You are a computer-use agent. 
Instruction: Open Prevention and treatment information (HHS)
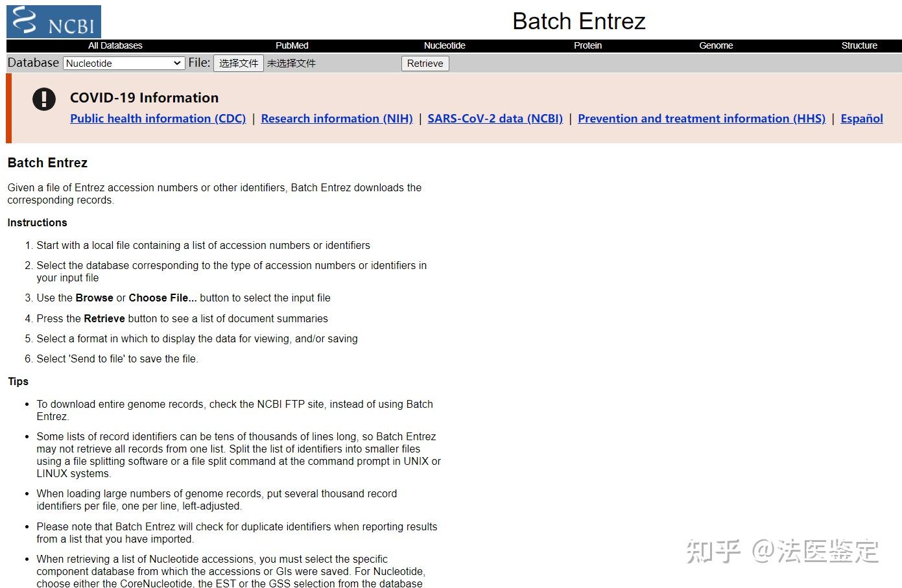click(702, 119)
